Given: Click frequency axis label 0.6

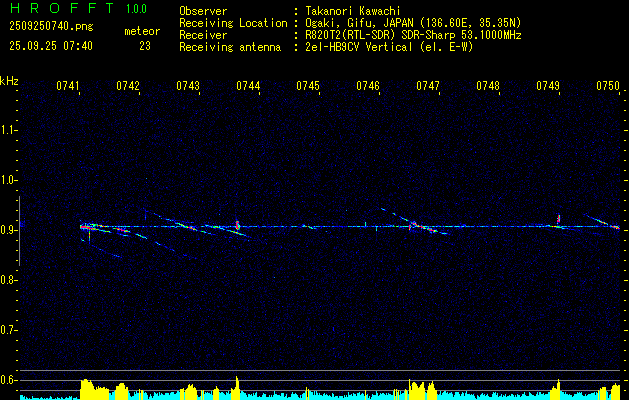Looking at the screenshot, I should pyautogui.click(x=8, y=380).
